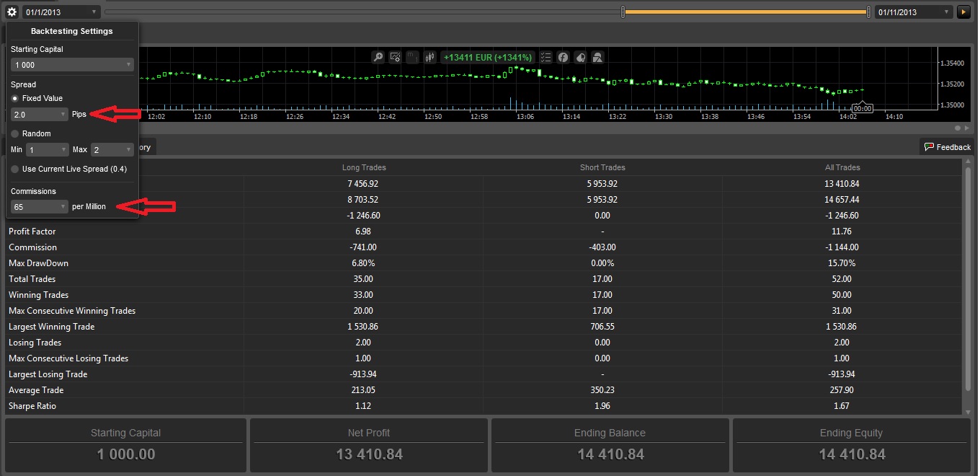Image resolution: width=980 pixels, height=476 pixels.
Task: Open the start date 01/1/2013 dropdown
Action: point(62,12)
